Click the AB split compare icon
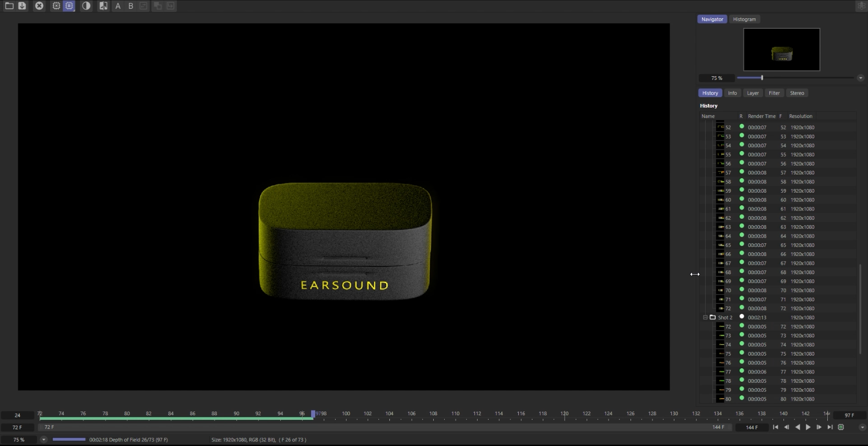The height and width of the screenshot is (446, 868). tap(103, 6)
